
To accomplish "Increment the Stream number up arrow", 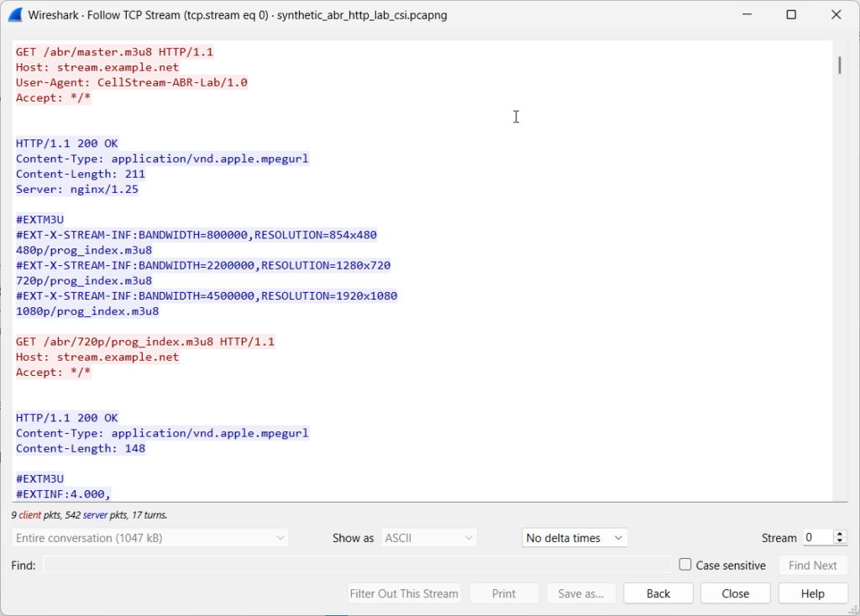I will 839,534.
